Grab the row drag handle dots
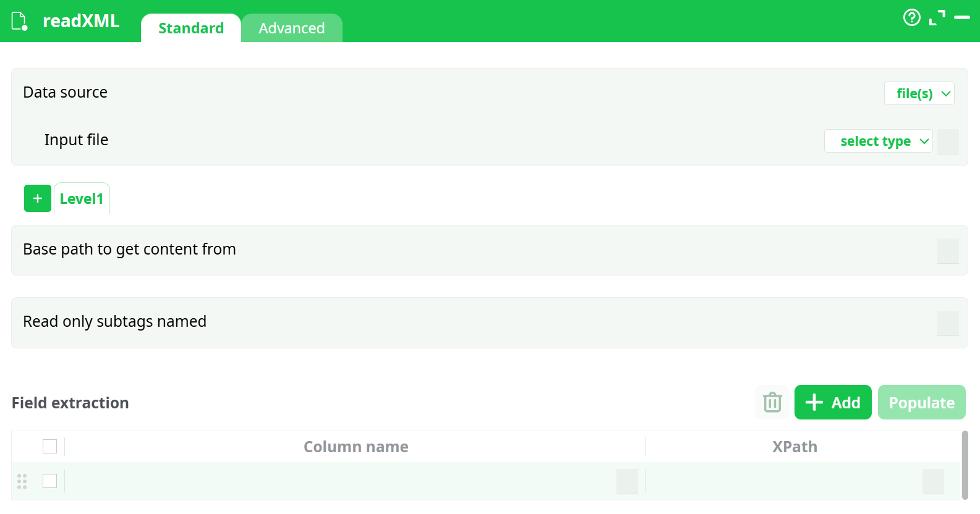Image resolution: width=980 pixels, height=514 pixels. (x=22, y=481)
